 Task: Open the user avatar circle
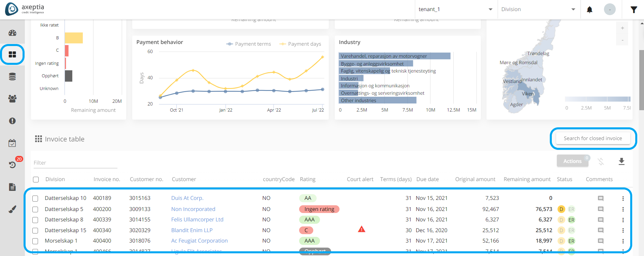(x=610, y=9)
